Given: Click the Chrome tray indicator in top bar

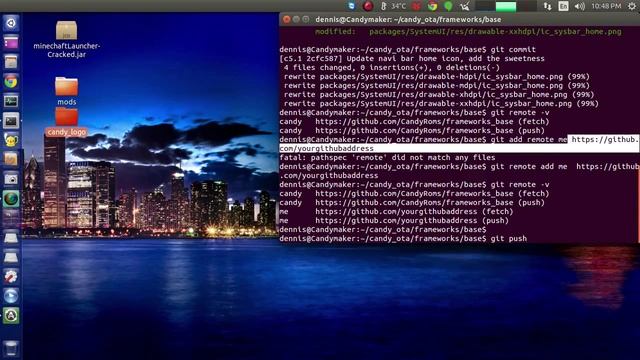Looking at the screenshot, I should pos(433,6).
